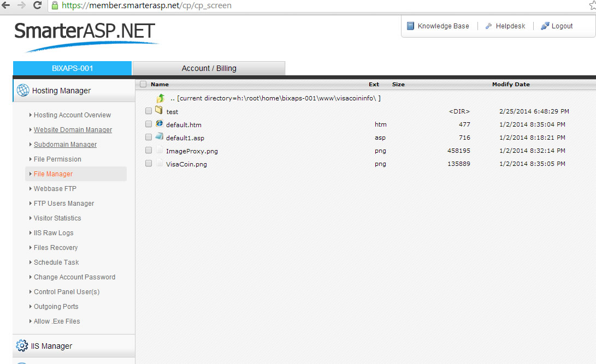Open the Helpdesk link

[x=510, y=26]
